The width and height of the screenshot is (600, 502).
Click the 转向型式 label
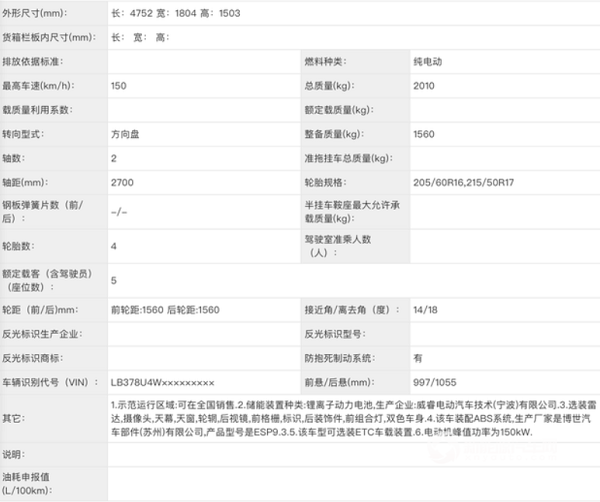pyautogui.click(x=23, y=134)
